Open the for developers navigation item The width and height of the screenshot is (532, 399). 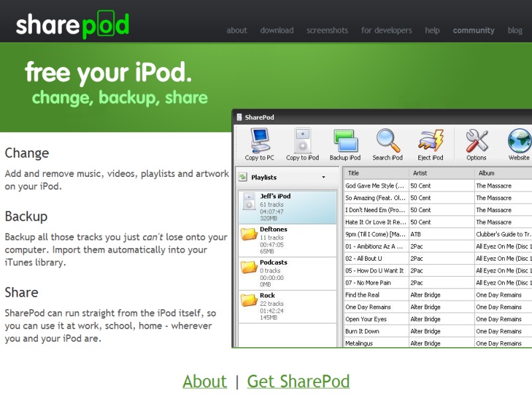tap(386, 30)
